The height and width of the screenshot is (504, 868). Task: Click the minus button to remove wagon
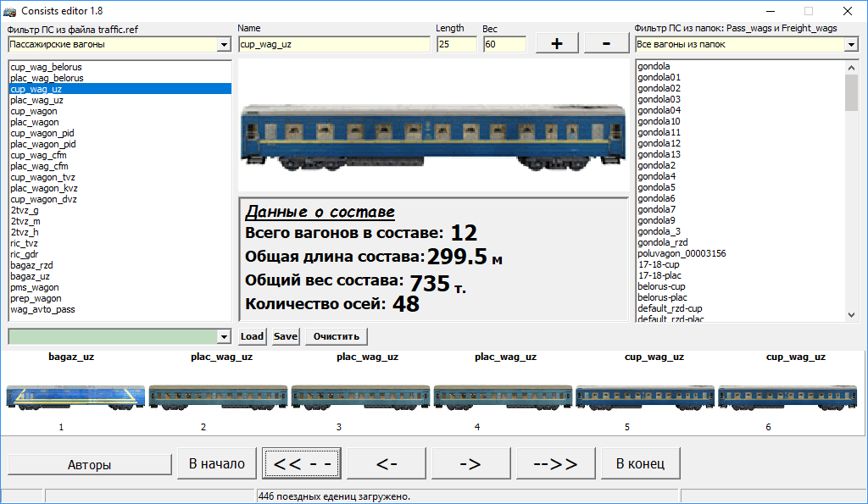606,43
